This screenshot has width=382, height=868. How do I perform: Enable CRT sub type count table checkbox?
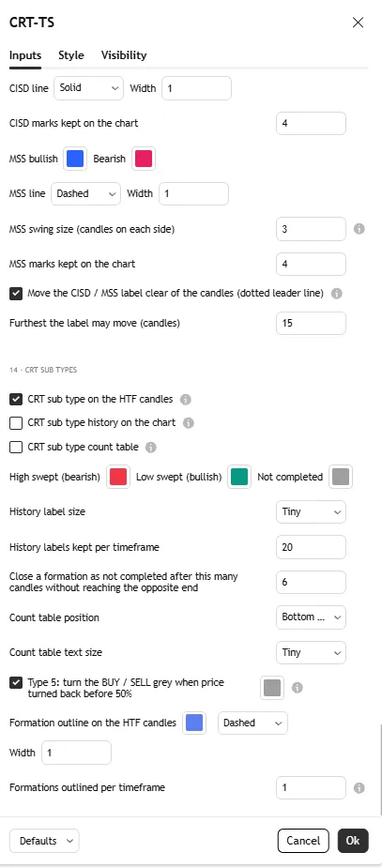16,447
